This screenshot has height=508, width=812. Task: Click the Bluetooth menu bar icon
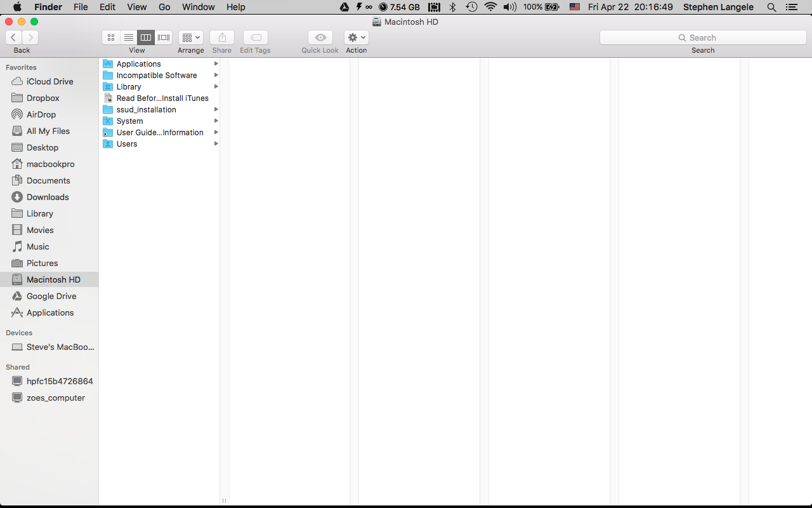pos(453,7)
